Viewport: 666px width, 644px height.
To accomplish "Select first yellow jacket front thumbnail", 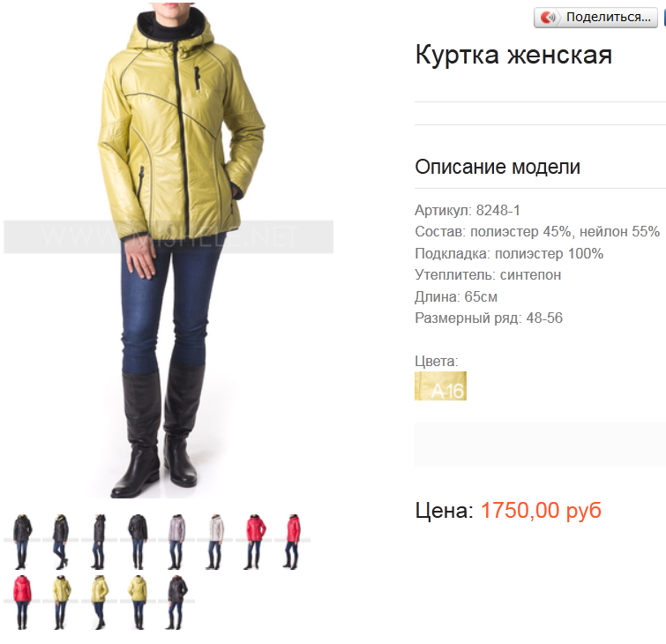I will point(60,603).
